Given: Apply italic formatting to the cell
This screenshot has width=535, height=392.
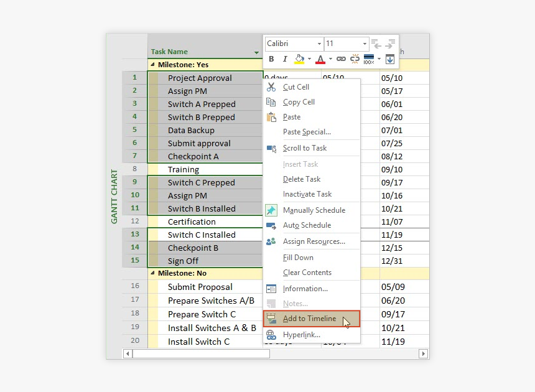Looking at the screenshot, I should tap(286, 59).
